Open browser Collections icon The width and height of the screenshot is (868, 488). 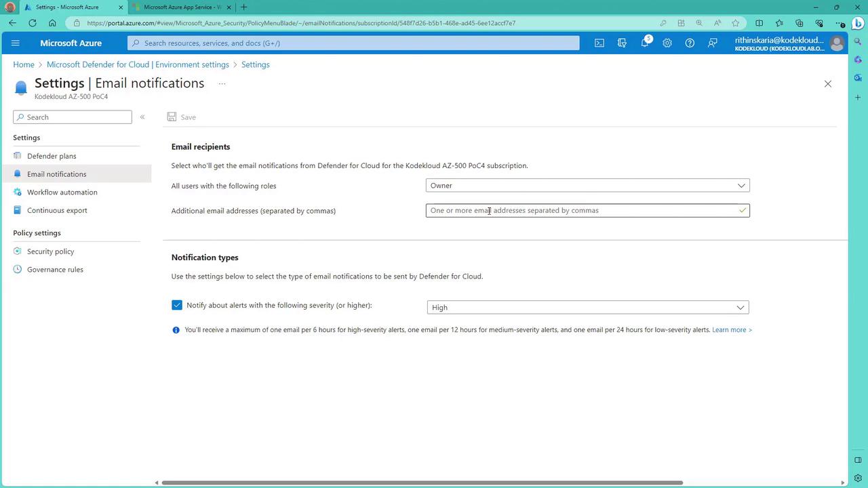799,23
